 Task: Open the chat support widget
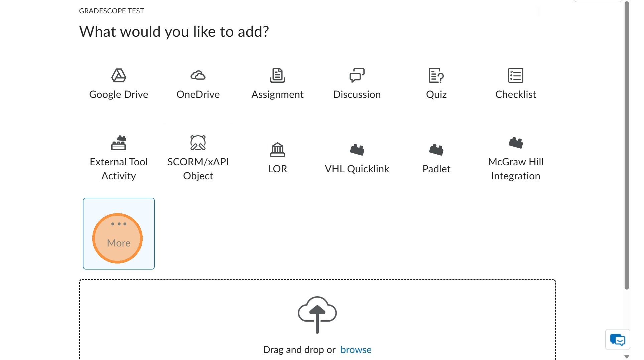pos(617,340)
